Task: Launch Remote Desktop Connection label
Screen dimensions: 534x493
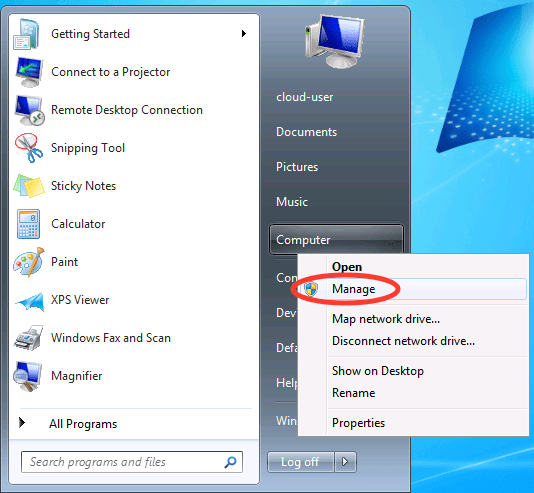Action: (127, 110)
